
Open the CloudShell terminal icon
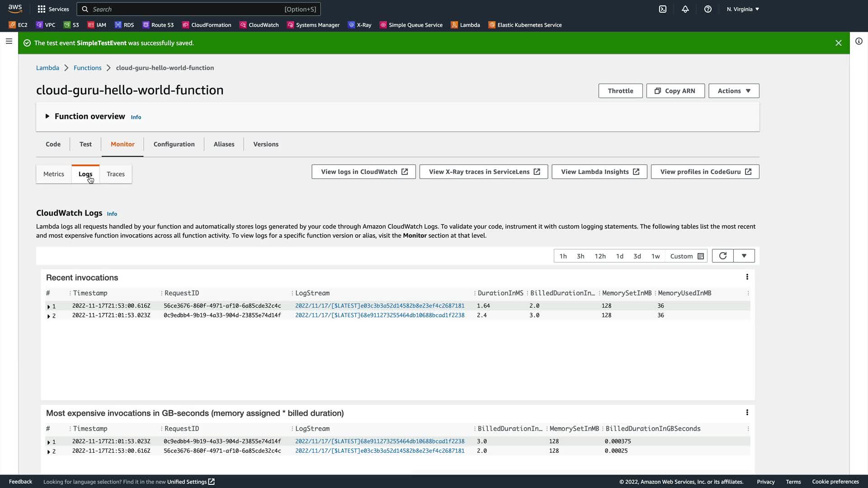tap(663, 9)
